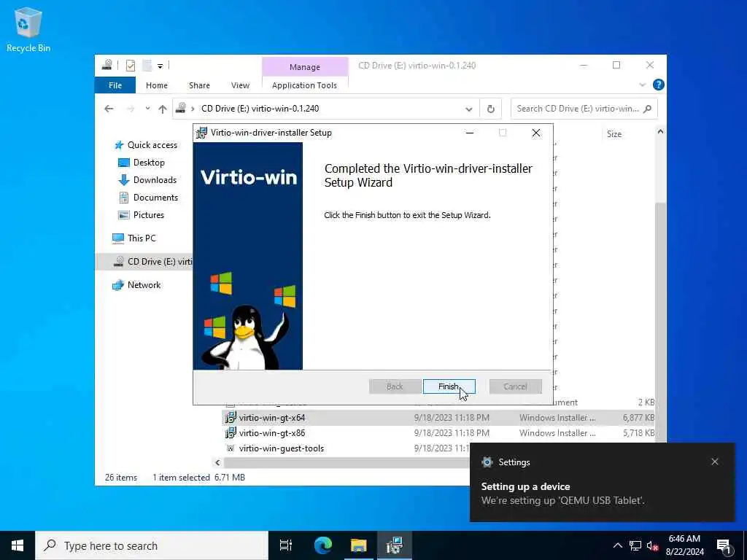Open Task View from the taskbar

[x=286, y=545]
